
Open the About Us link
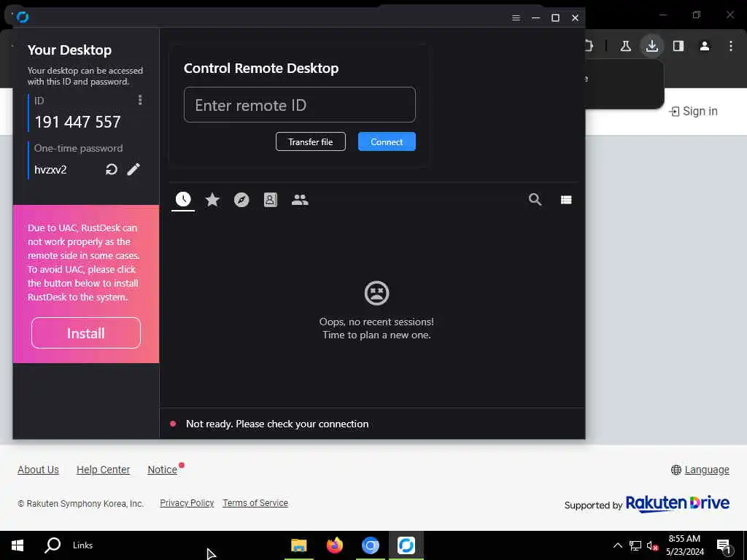[38, 470]
